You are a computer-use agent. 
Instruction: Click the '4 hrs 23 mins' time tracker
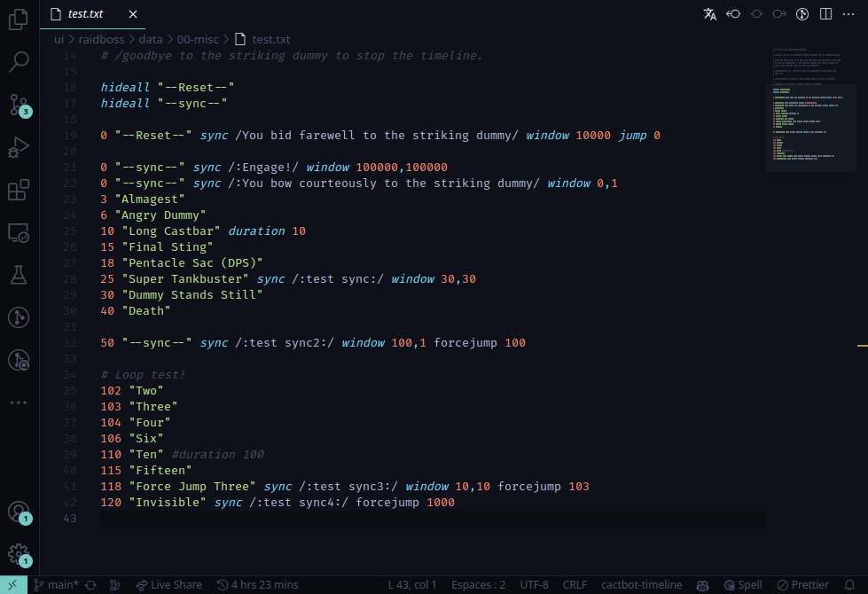257,584
